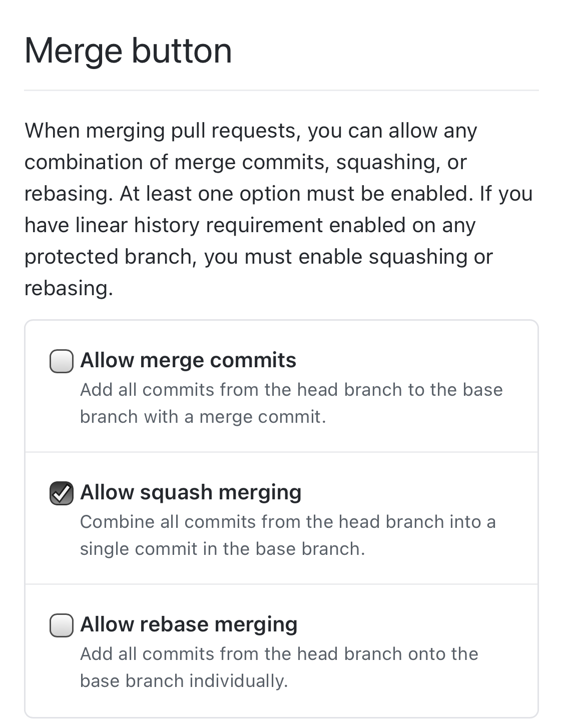Click the squash merging description text
The image size is (563, 728).
pos(288,534)
